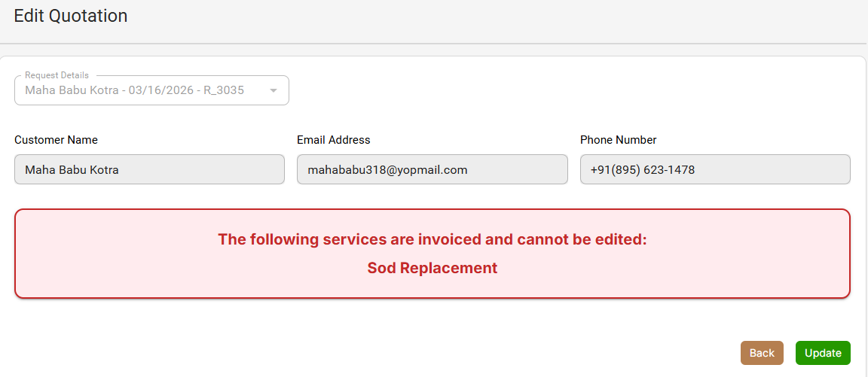
Task: Click the Email Address label
Action: pyautogui.click(x=334, y=140)
